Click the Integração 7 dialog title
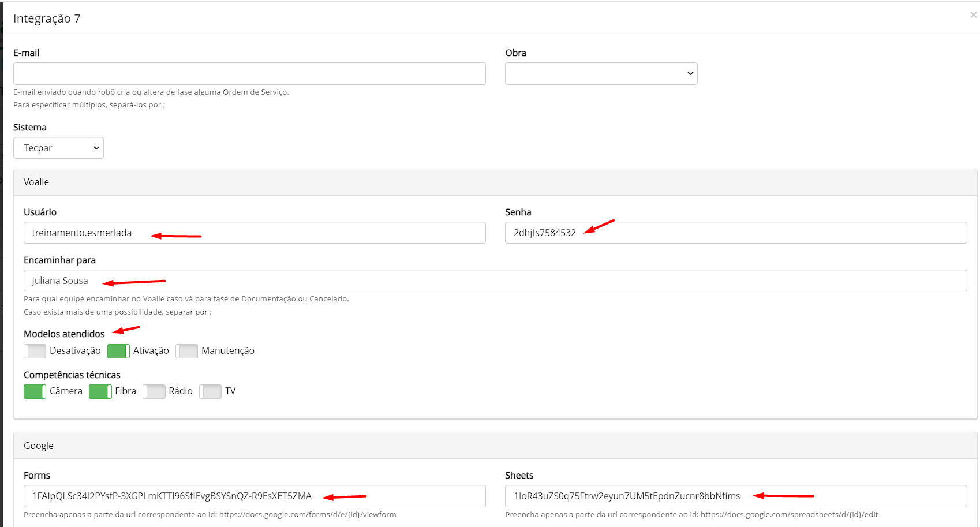The width and height of the screenshot is (980, 527). pyautogui.click(x=47, y=18)
